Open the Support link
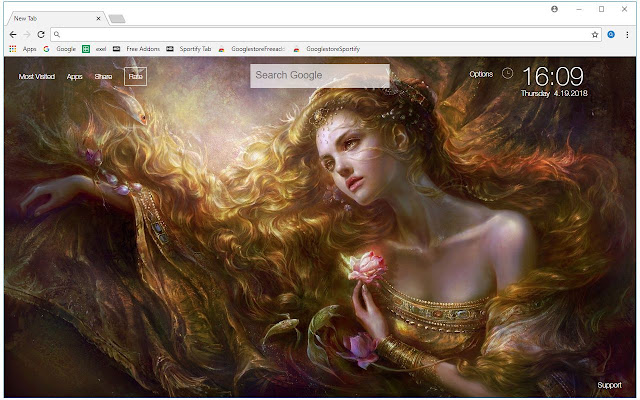This screenshot has width=640, height=400. point(609,385)
